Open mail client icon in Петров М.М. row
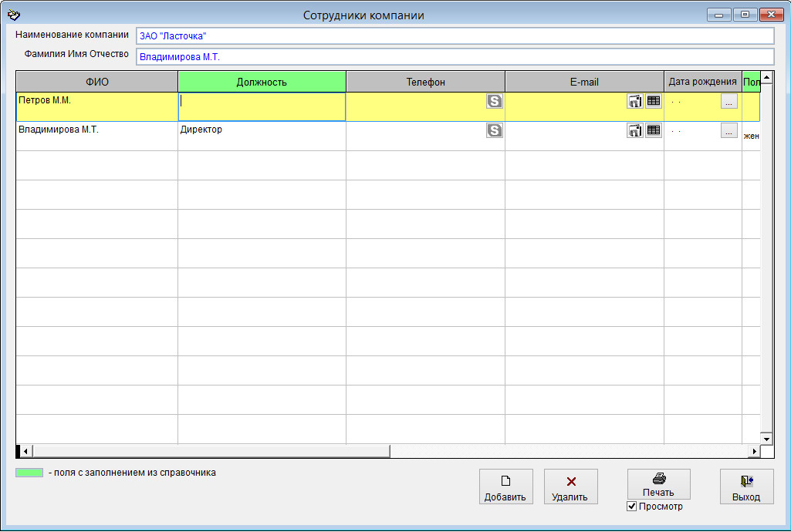The width and height of the screenshot is (791, 532). 635,101
